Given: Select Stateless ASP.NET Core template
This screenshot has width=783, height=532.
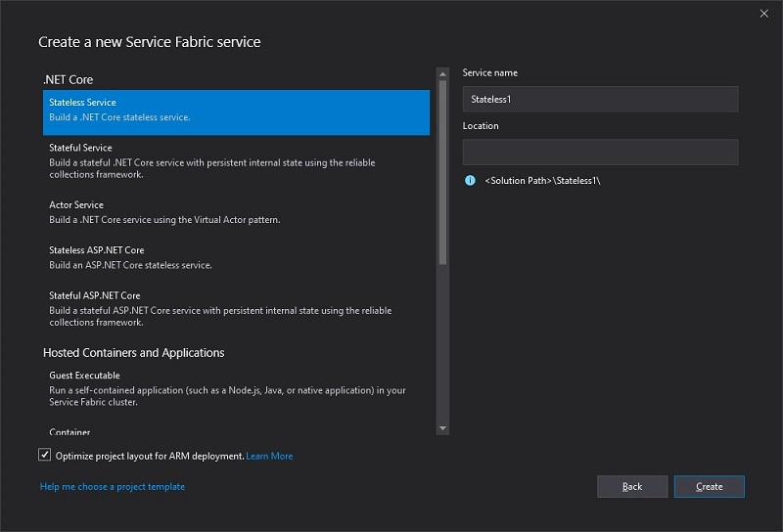Looking at the screenshot, I should click(235, 257).
